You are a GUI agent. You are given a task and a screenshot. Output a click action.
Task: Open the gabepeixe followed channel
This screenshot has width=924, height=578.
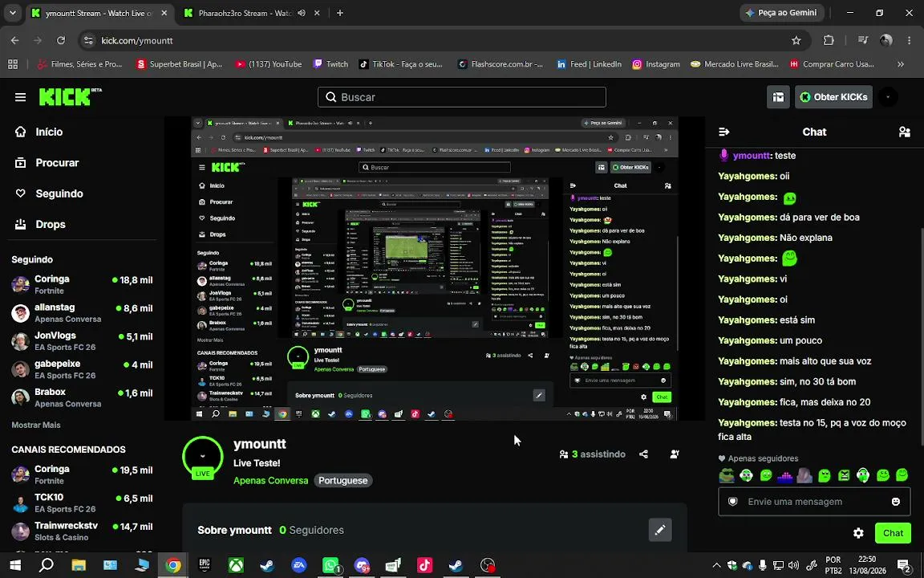click(82, 369)
